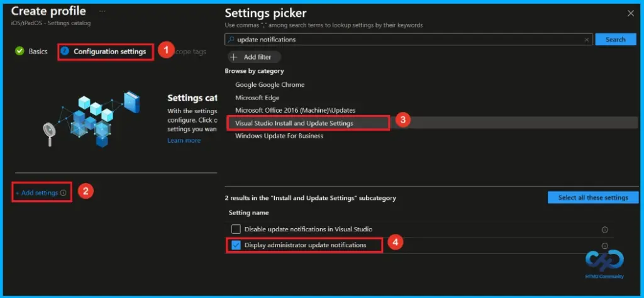This screenshot has width=644, height=298.
Task: Click the Add filter button
Action: click(x=254, y=57)
